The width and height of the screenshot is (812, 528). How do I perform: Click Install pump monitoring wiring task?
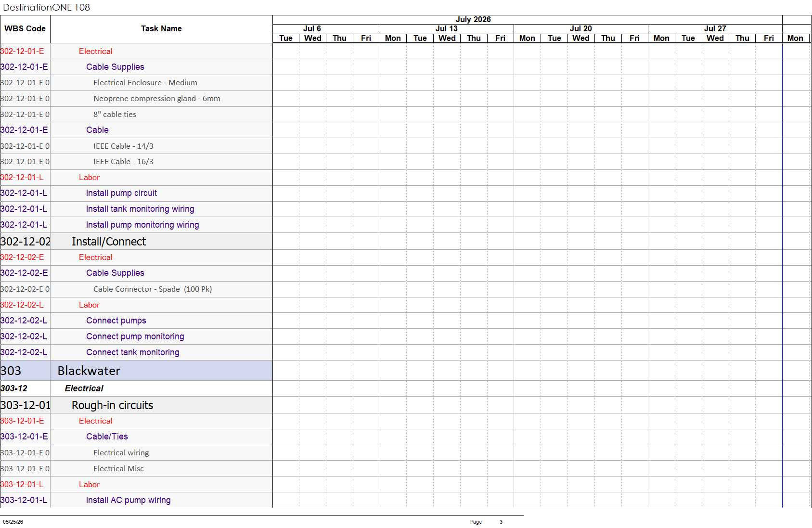click(x=142, y=225)
